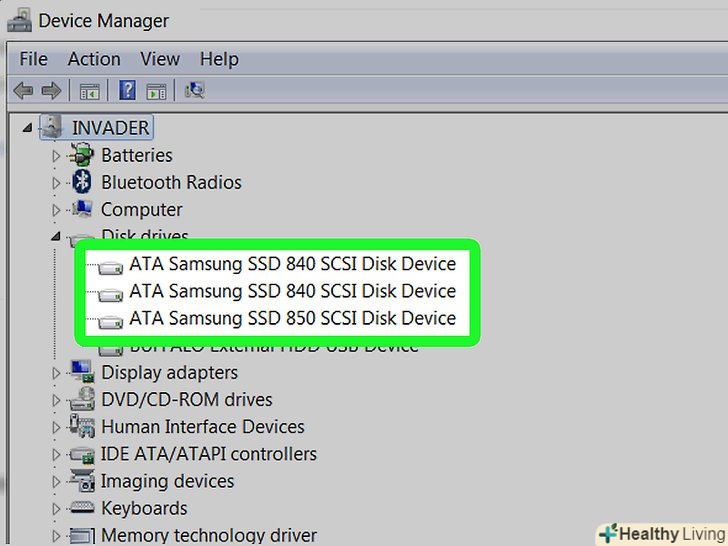Expand the Memory technology driver node

[56, 536]
